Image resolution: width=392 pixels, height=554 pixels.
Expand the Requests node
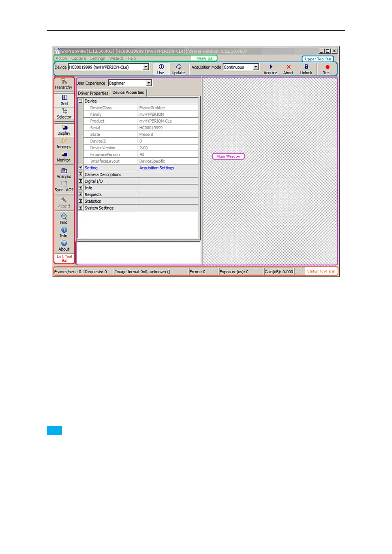(x=80, y=194)
